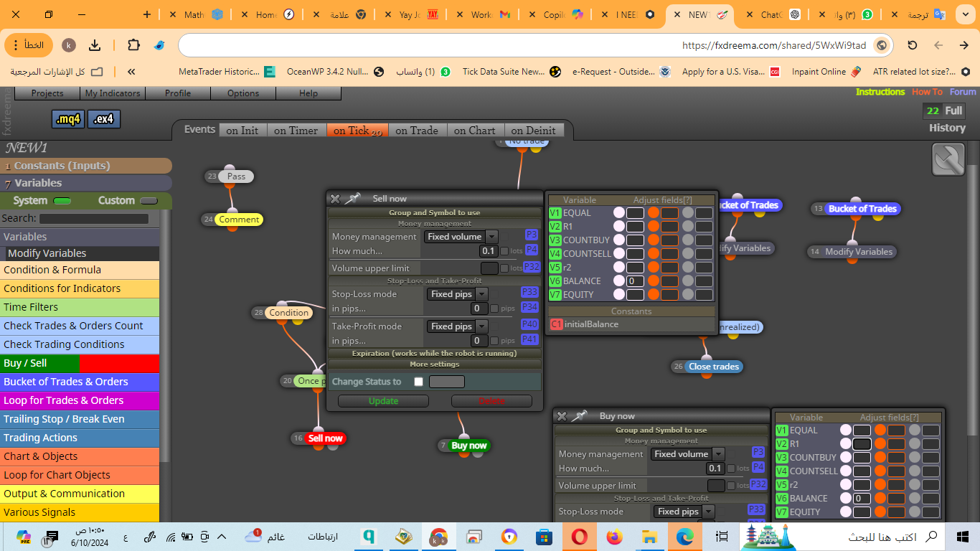The width and height of the screenshot is (980, 551).
Task: Click the green Update button
Action: pos(383,401)
